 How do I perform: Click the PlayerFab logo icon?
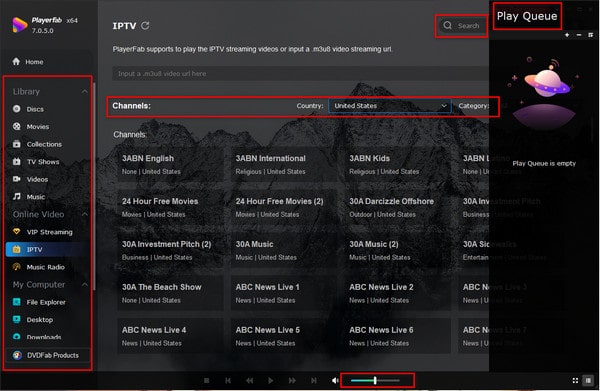point(19,25)
